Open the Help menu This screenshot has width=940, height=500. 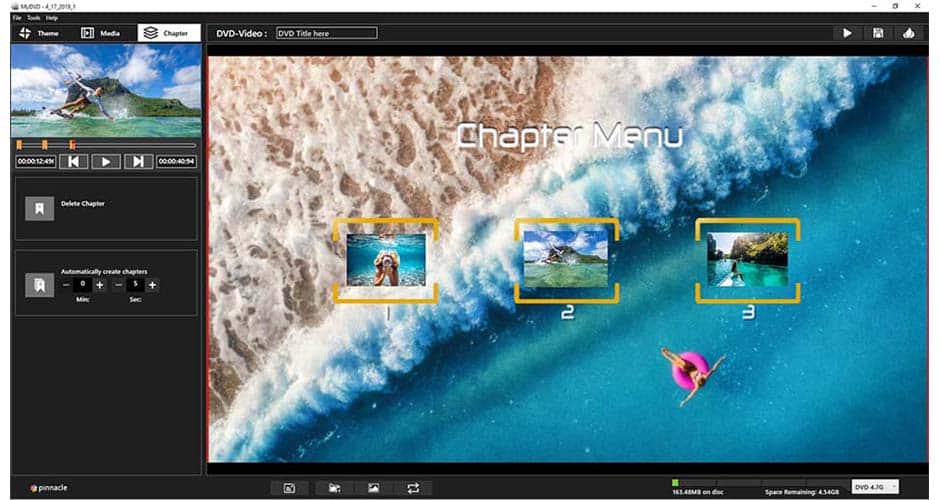[x=52, y=18]
